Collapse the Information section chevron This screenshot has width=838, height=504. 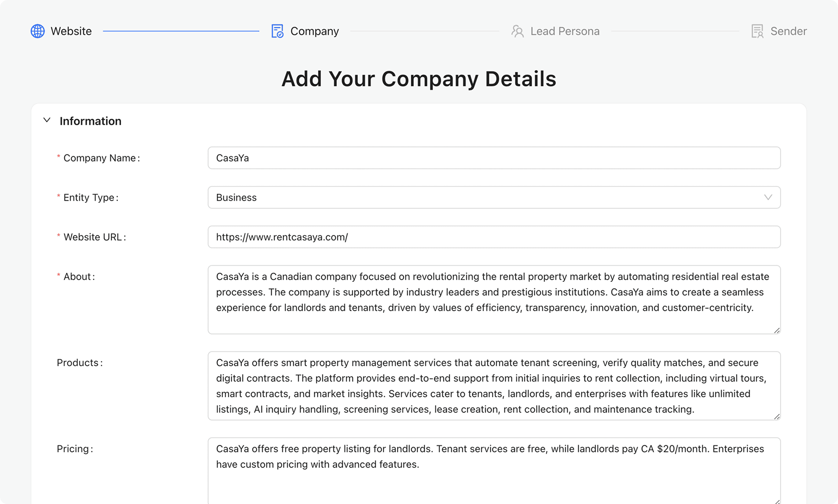click(47, 121)
